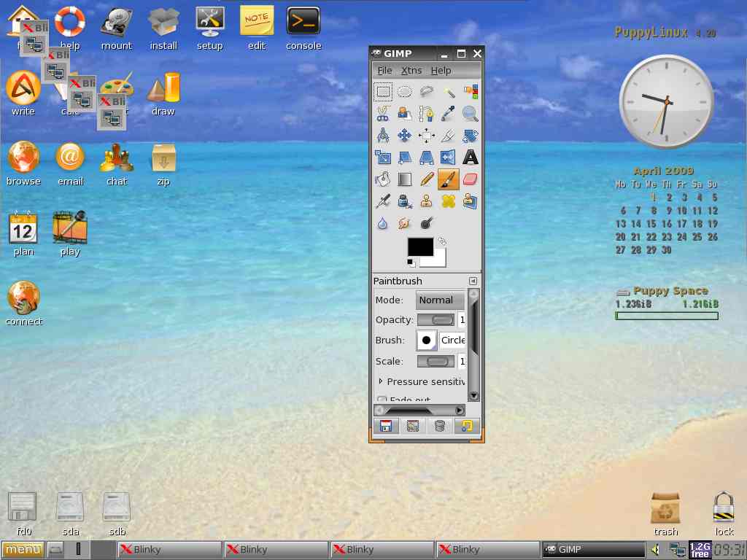Activate the Shear tool

click(404, 157)
